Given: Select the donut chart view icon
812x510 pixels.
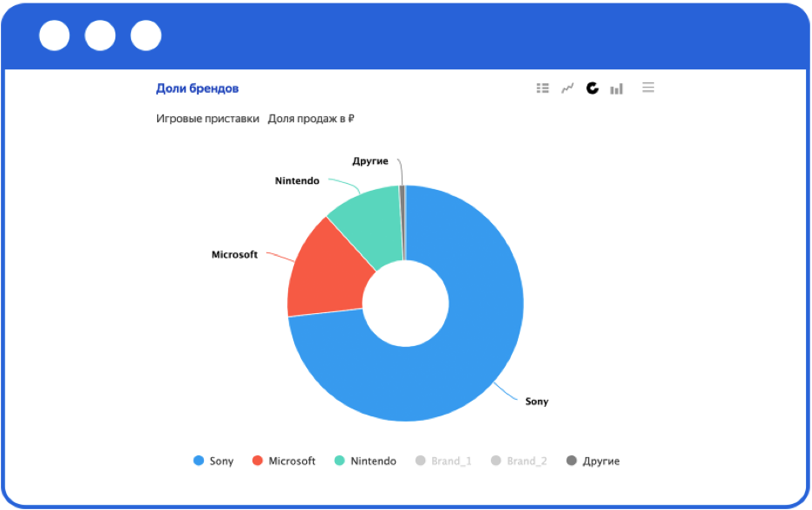Looking at the screenshot, I should [x=592, y=88].
